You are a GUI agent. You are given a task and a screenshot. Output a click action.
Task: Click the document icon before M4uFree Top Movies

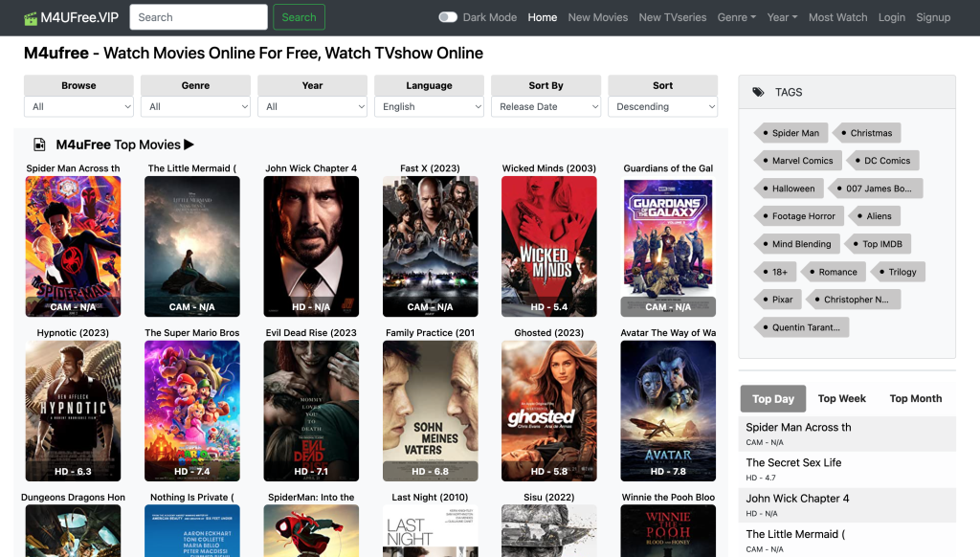39,145
